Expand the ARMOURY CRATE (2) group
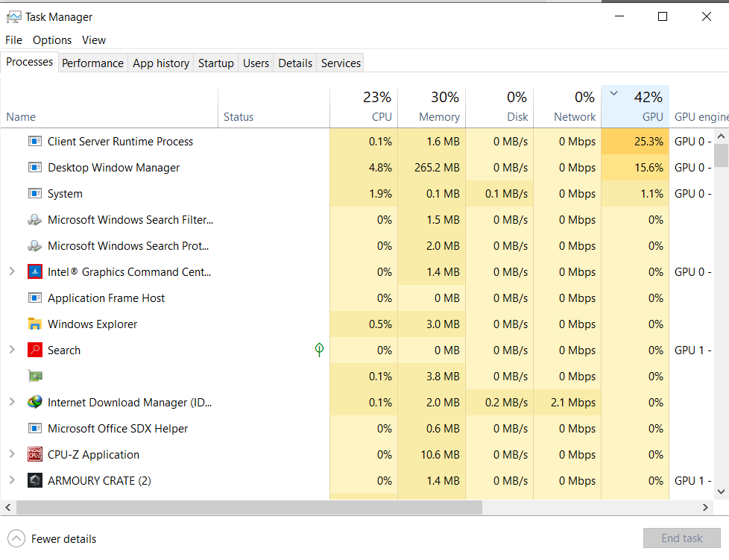This screenshot has width=729, height=560. [12, 480]
